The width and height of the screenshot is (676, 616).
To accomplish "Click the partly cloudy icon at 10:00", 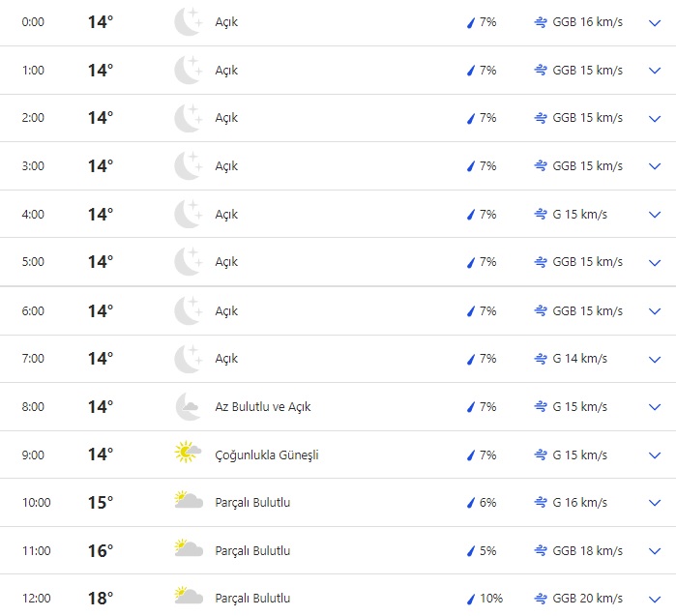I will point(188,502).
